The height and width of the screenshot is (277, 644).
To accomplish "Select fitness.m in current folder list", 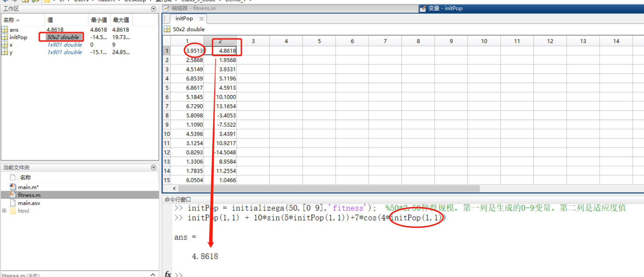I will [x=29, y=195].
